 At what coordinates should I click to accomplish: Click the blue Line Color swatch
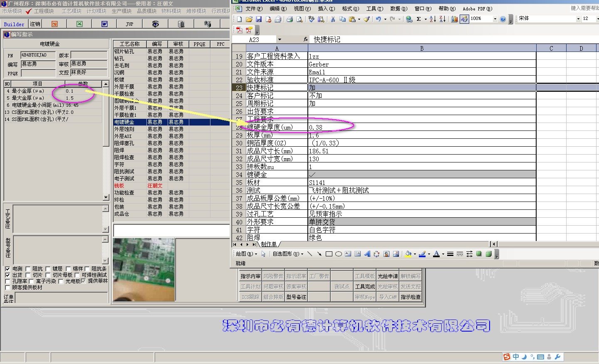coord(422,254)
